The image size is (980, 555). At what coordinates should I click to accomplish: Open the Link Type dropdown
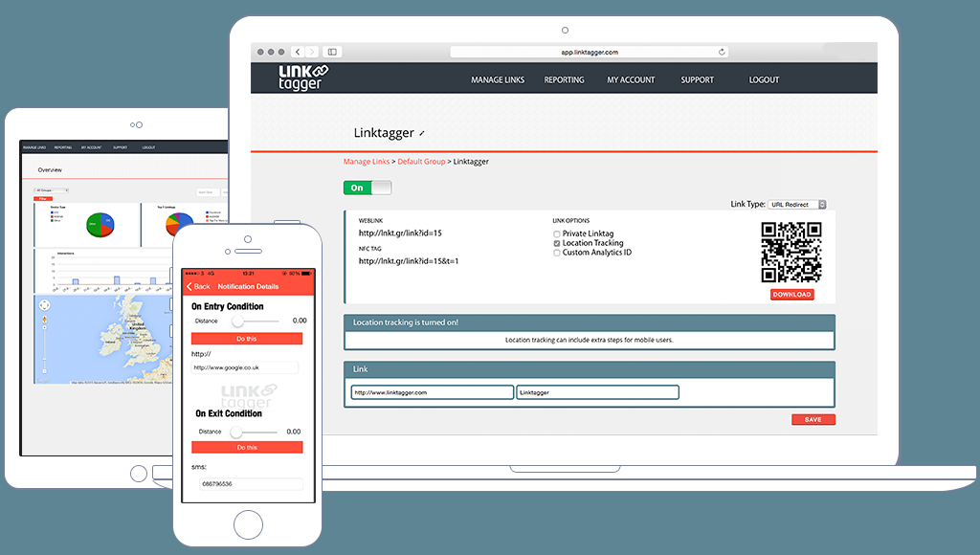797,205
